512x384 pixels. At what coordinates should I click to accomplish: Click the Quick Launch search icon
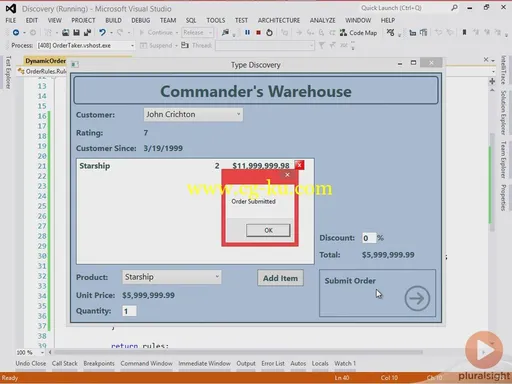pos(454,8)
